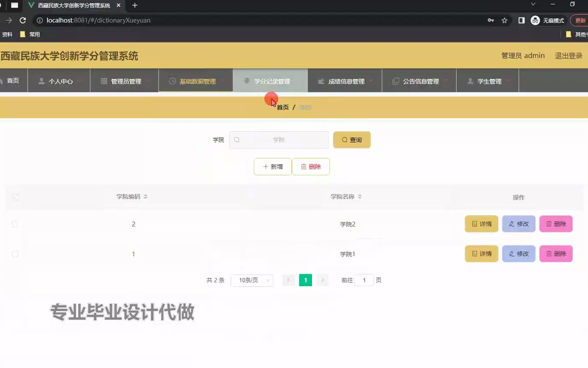Click the 新增 add button
This screenshot has height=368, width=588.
point(273,167)
